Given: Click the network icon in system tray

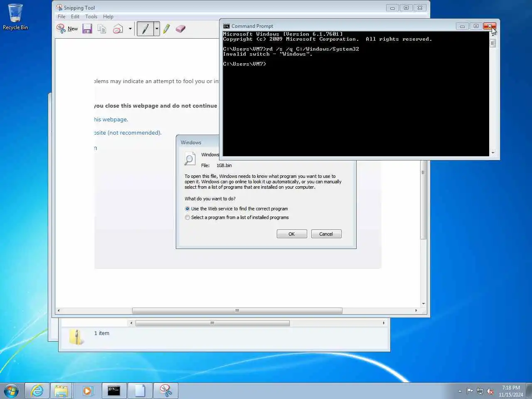Looking at the screenshot, I should click(480, 391).
